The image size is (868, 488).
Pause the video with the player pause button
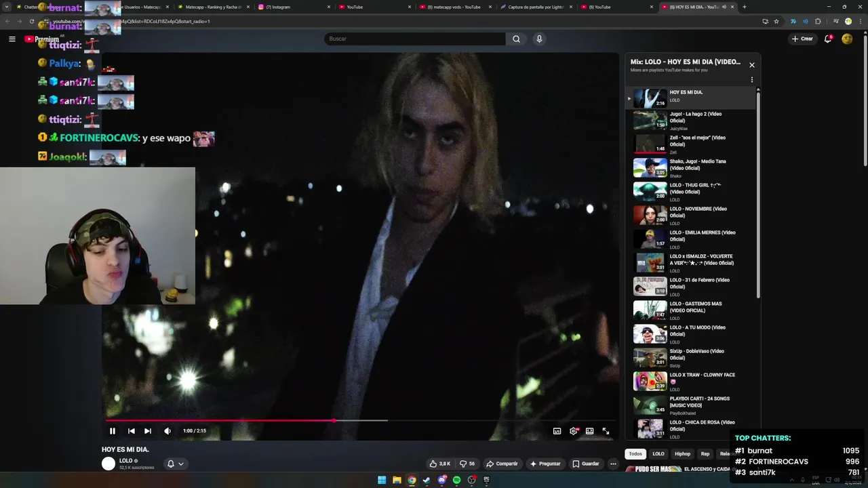point(113,431)
